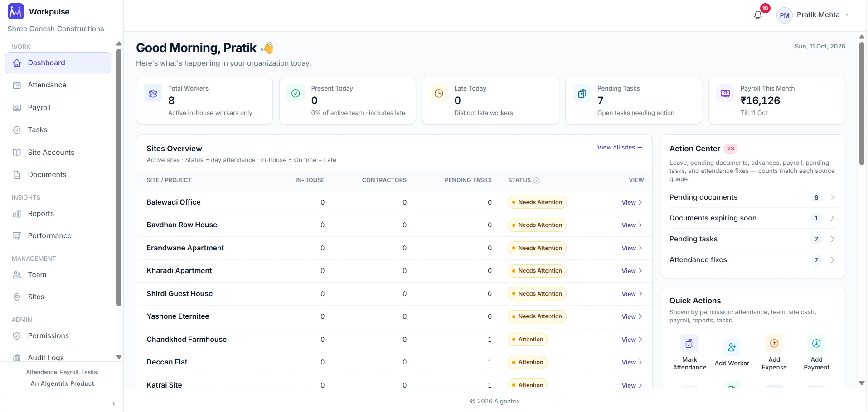This screenshot has width=868, height=412.
Task: Click the Audit Logs icon
Action: 17,358
